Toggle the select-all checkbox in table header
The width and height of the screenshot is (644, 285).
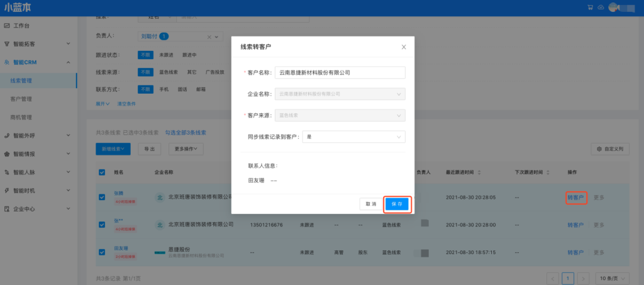[x=102, y=172]
